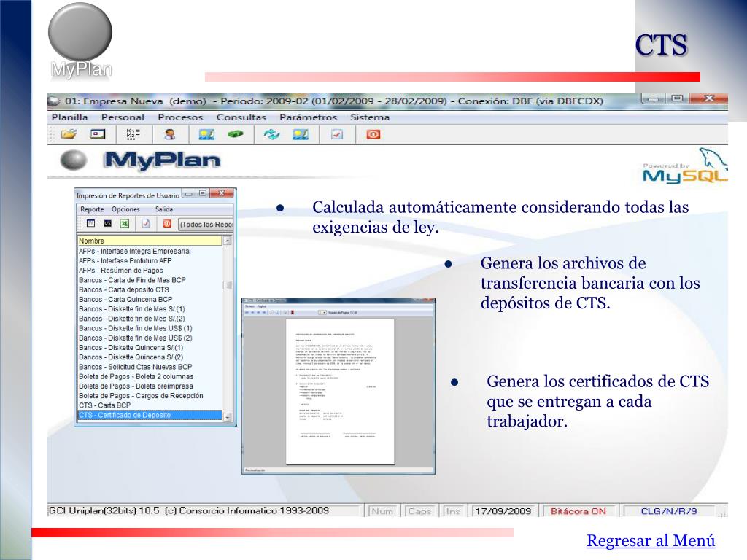Image resolution: width=747 pixels, height=560 pixels.
Task: Click the certificate page preview thumbnail
Action: pos(340,392)
